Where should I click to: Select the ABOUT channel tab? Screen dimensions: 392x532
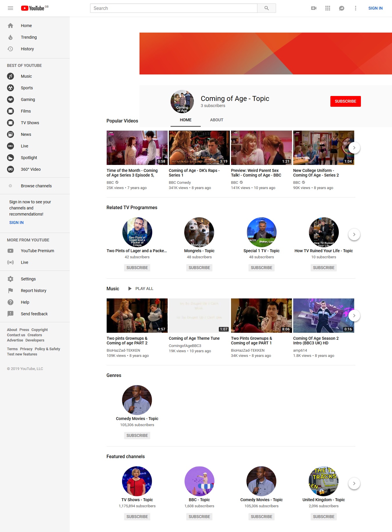(x=217, y=120)
